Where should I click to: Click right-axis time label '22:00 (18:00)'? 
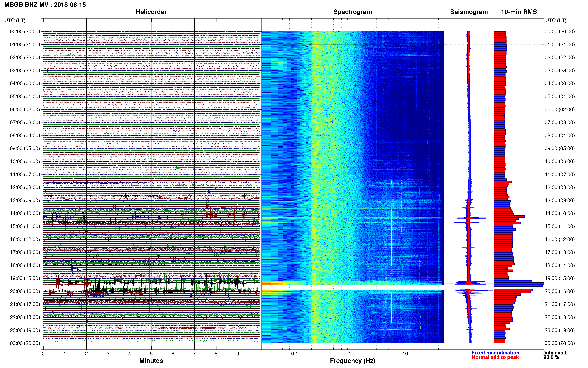tap(560, 317)
